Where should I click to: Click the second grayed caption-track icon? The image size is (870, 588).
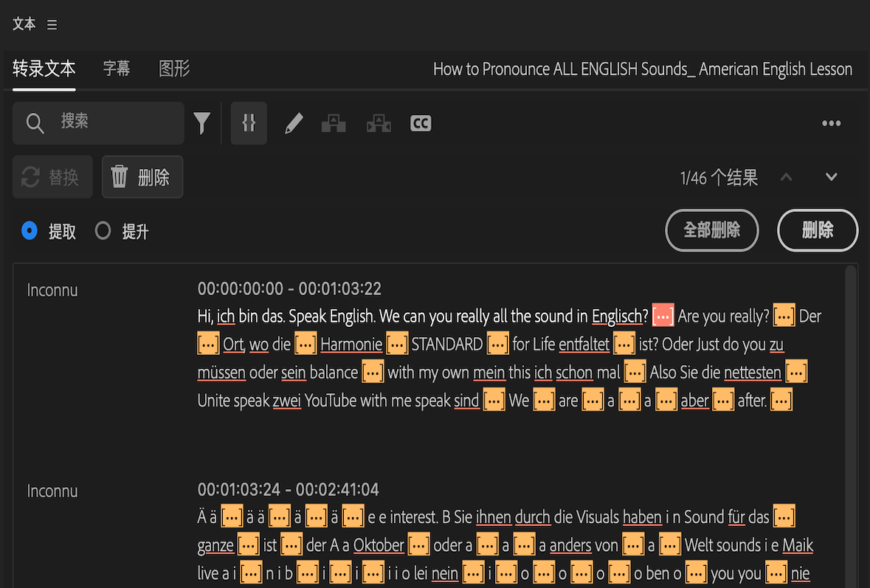pos(379,123)
